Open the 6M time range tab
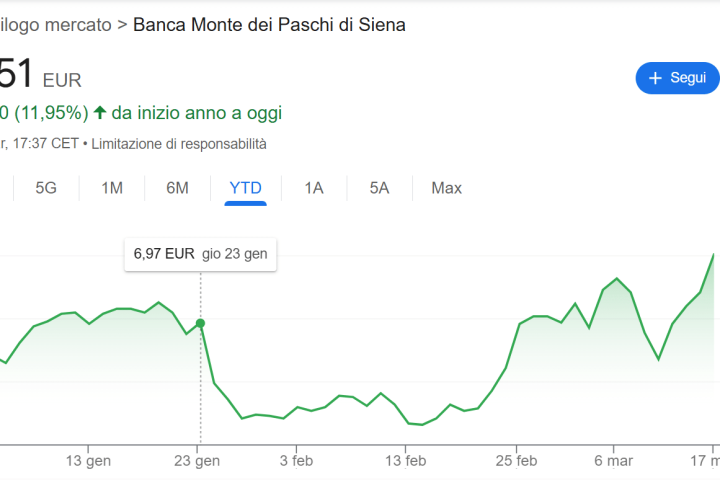This screenshot has height=480, width=720. (x=177, y=187)
